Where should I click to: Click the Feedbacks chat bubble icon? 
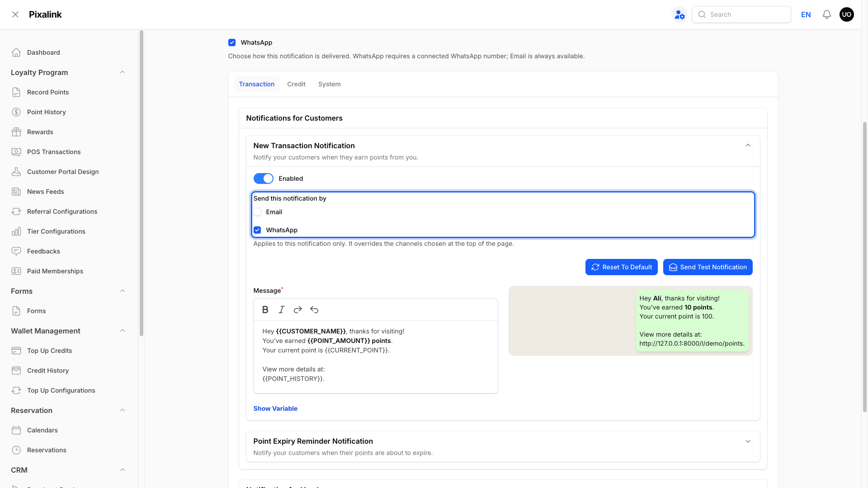(16, 251)
